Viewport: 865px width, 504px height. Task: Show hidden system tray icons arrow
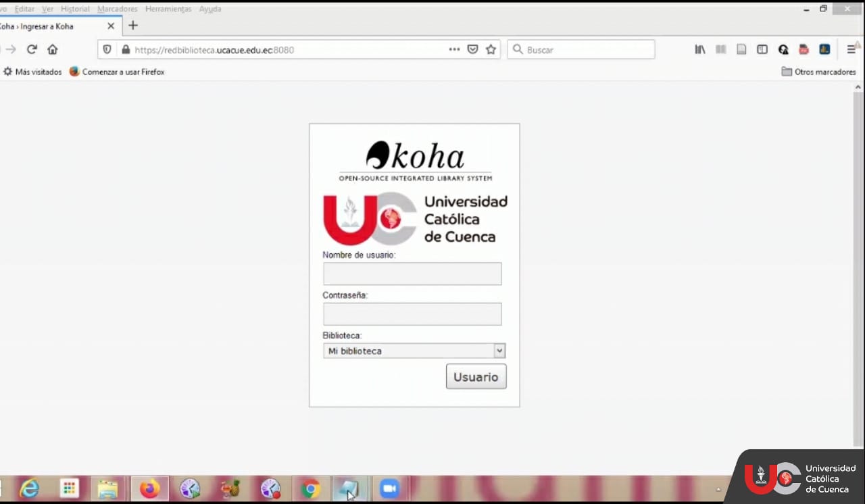(x=718, y=489)
